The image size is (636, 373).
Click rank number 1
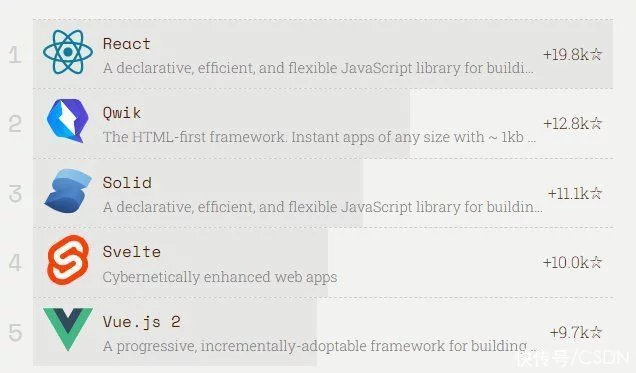point(15,55)
